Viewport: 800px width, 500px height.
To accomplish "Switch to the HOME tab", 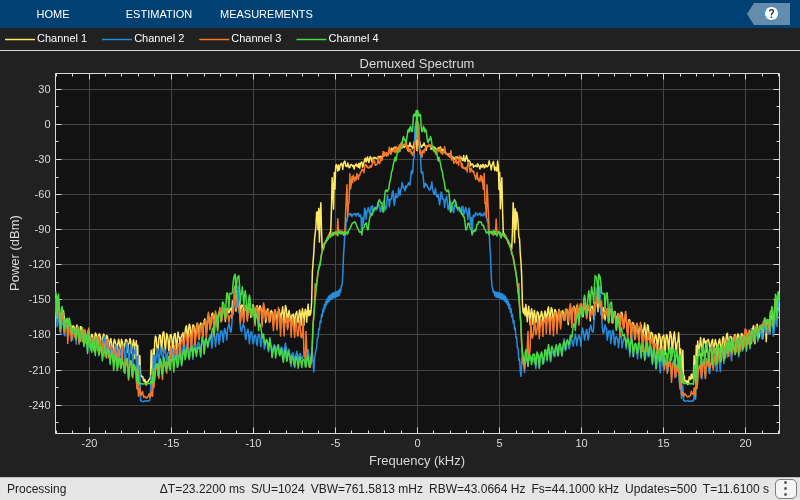I will pyautogui.click(x=53, y=14).
